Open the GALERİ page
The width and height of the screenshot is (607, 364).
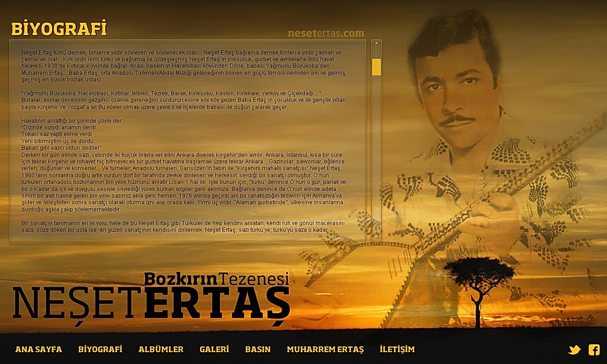click(x=214, y=349)
